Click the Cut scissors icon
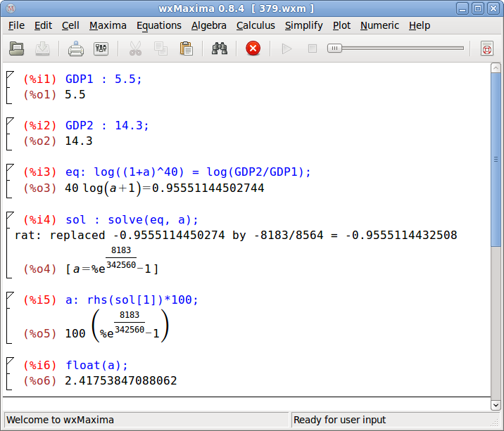Viewport: 504px width, 431px height. click(135, 49)
